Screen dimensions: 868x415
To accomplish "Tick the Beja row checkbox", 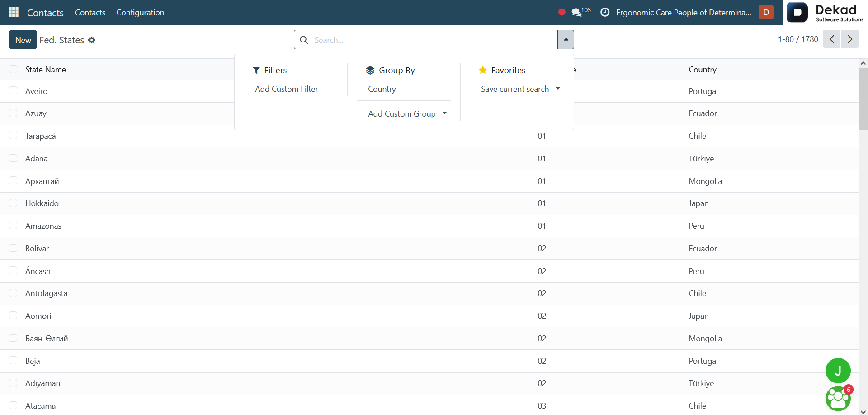I will point(13,360).
